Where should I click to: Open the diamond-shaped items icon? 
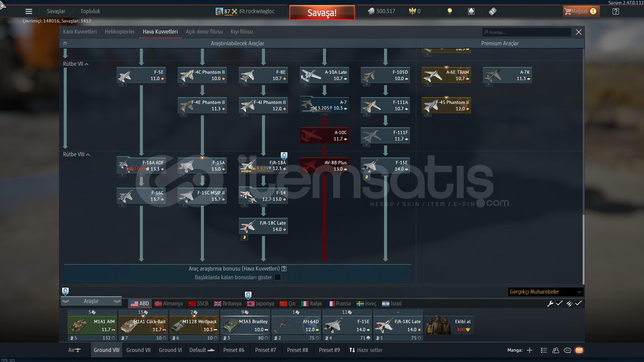coord(471,11)
